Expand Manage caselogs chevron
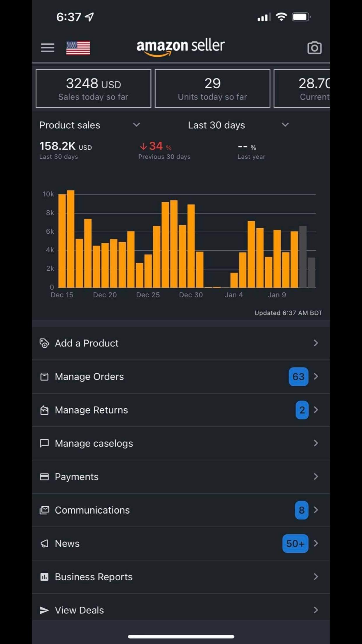 (316, 443)
